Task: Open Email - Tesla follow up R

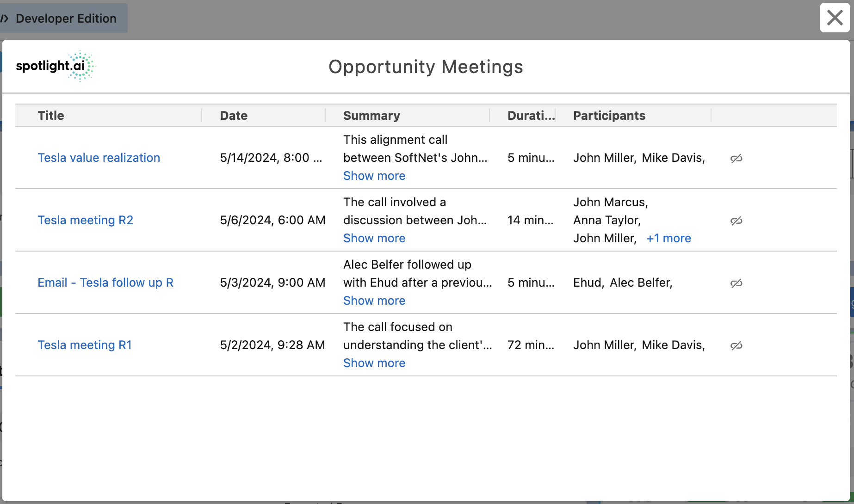Action: 105,283
